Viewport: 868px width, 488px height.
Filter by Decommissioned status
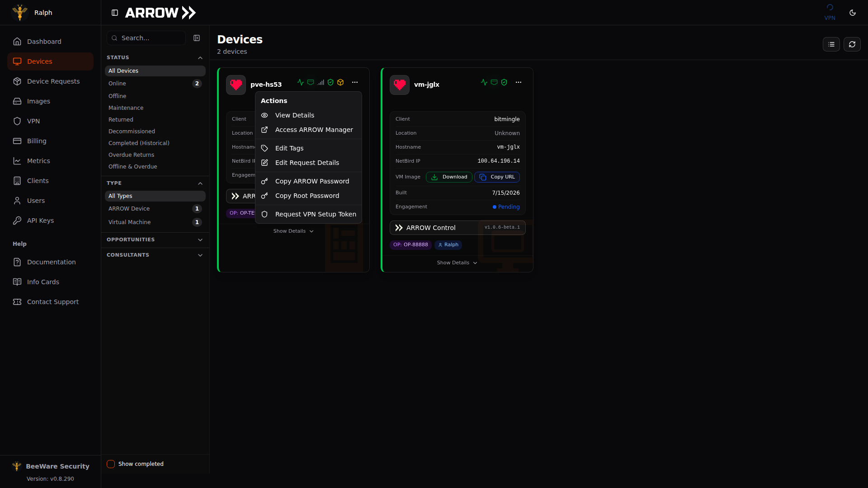155,131
